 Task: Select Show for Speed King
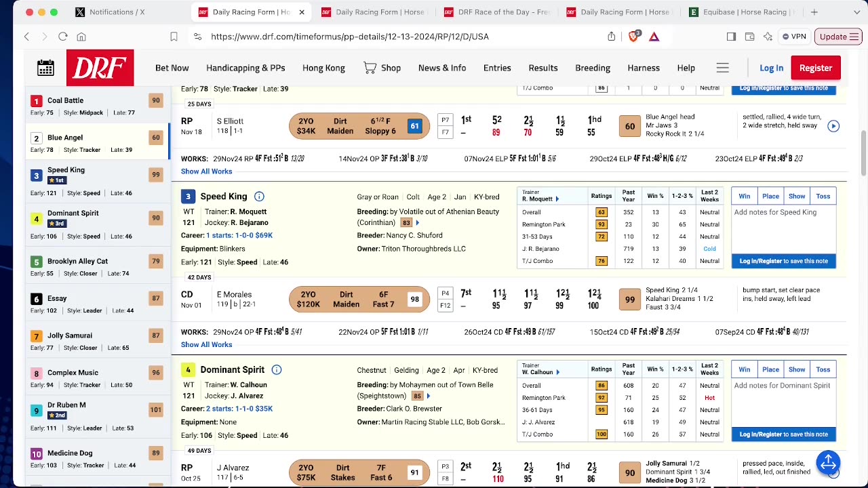797,196
